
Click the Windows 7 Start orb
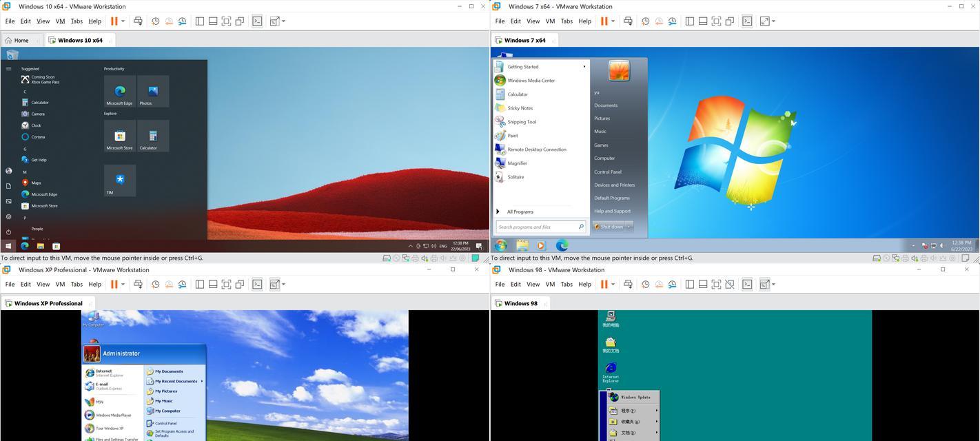click(501, 245)
